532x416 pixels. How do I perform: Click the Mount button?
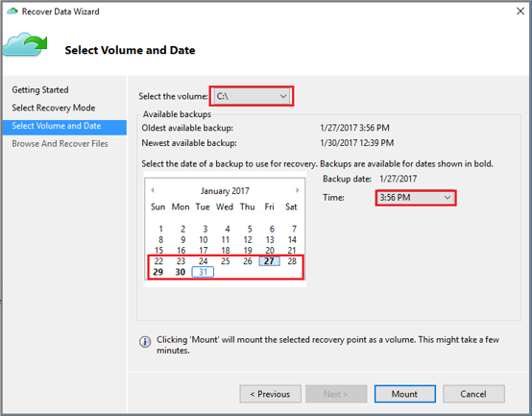coord(405,394)
